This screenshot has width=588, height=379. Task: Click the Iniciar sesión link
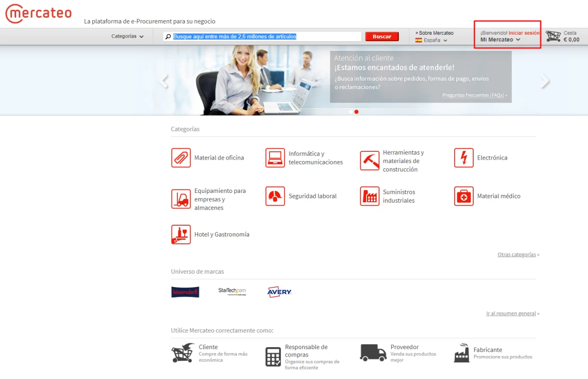[524, 33]
